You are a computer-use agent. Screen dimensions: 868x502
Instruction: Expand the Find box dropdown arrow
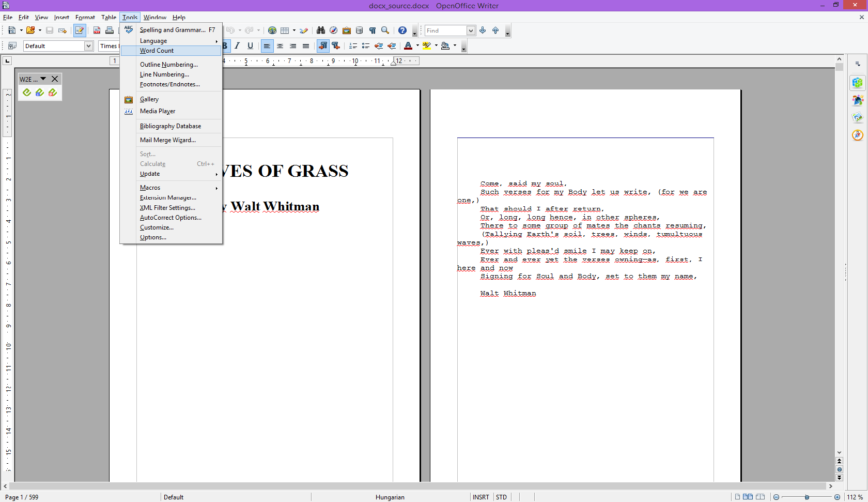tap(471, 31)
